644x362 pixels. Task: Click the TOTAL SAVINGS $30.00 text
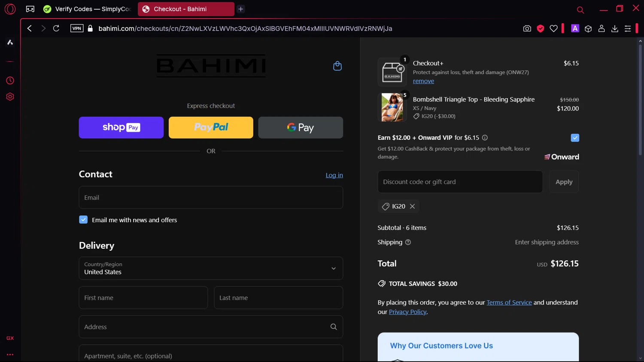point(423,284)
